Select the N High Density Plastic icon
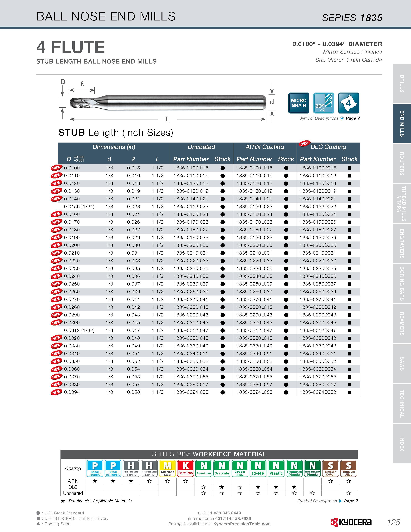 [312, 468]
